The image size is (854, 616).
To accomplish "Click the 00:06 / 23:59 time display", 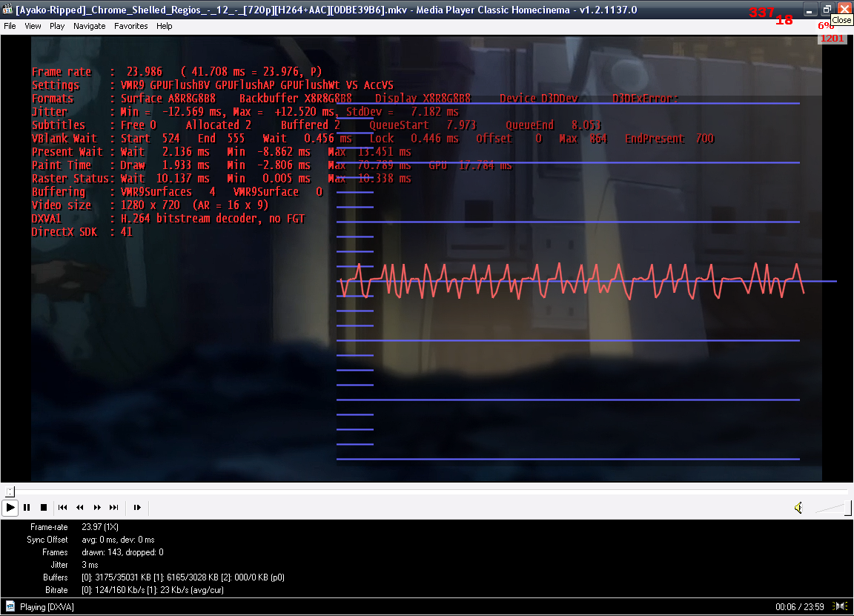I will click(x=801, y=606).
